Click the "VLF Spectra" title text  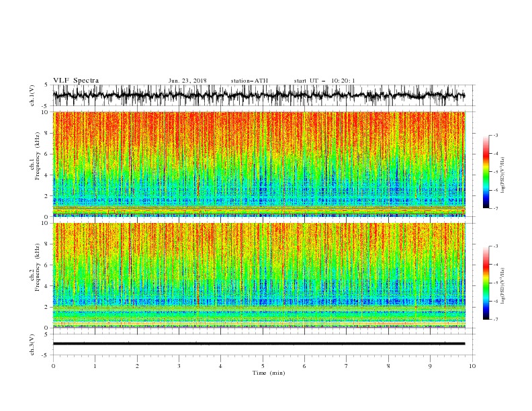point(76,81)
